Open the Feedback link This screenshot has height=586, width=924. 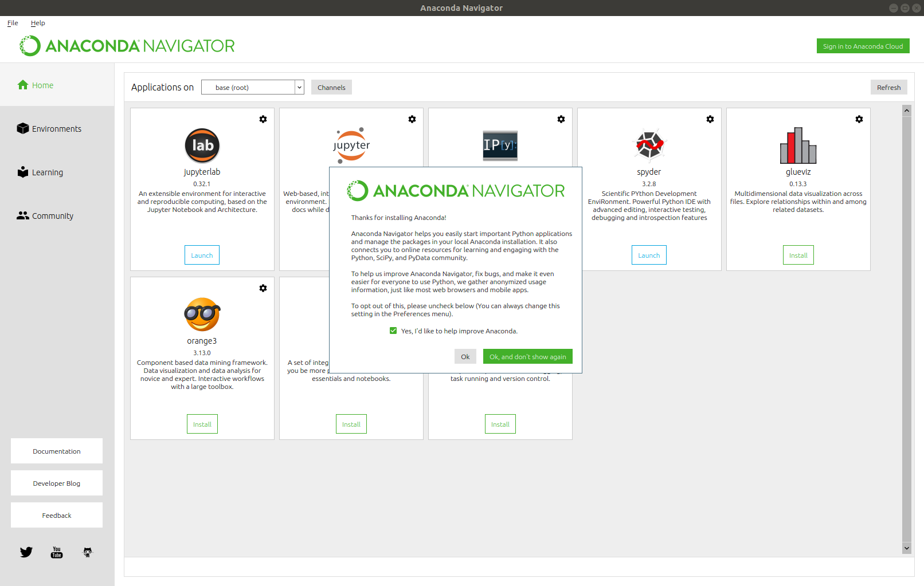point(57,515)
